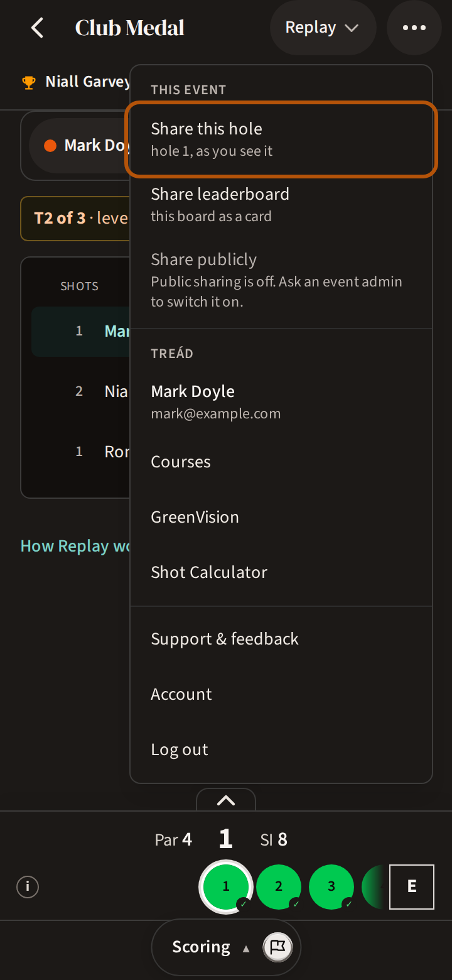Choose Share this hole
The height and width of the screenshot is (980, 452).
point(281,139)
